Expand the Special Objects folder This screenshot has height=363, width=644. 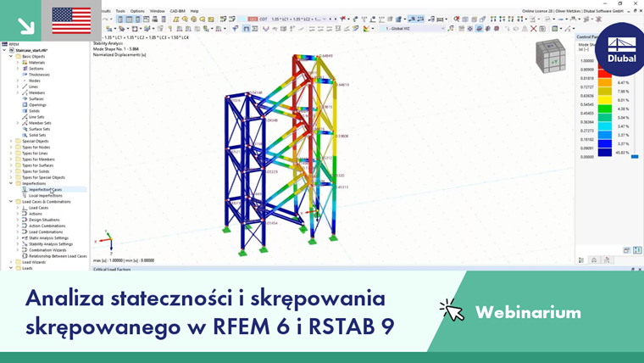pos(11,141)
